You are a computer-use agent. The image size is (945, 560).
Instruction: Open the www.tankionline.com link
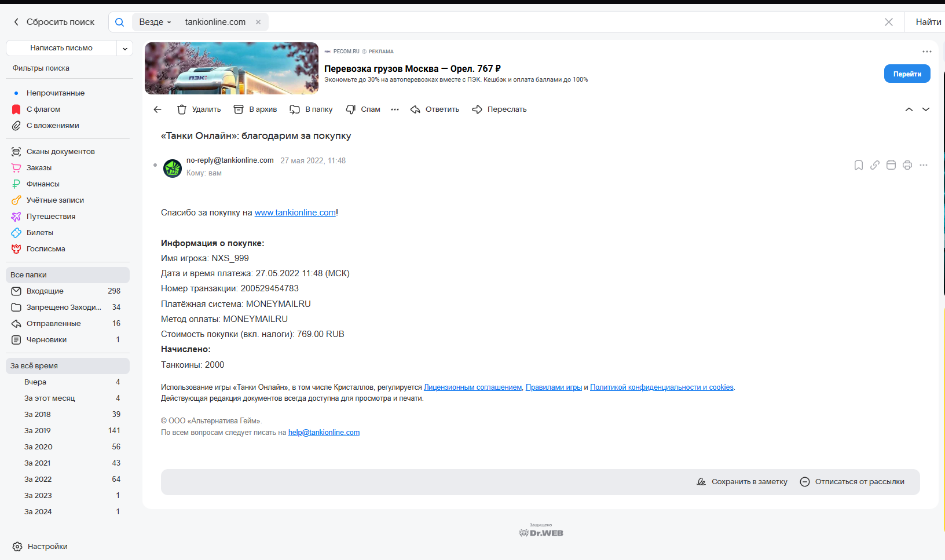(295, 213)
